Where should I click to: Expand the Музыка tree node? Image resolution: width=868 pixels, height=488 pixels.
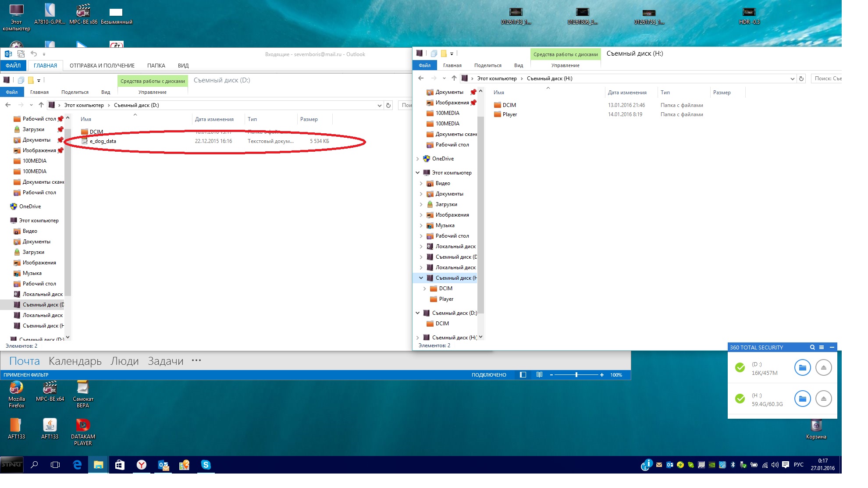(421, 225)
